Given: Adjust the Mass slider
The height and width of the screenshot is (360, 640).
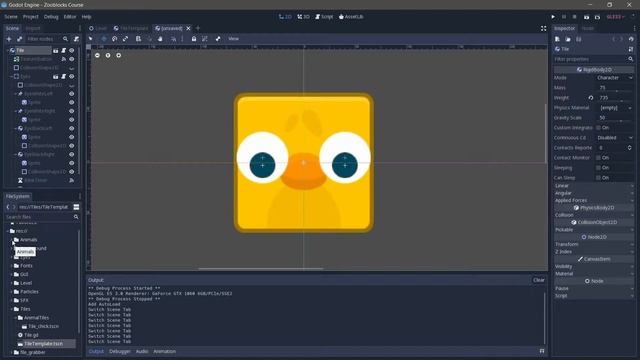Looking at the screenshot, I should tap(616, 91).
